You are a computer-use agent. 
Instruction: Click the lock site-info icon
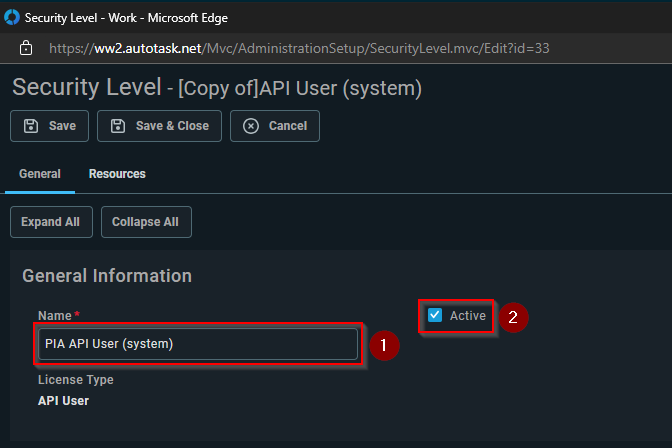(x=26, y=48)
